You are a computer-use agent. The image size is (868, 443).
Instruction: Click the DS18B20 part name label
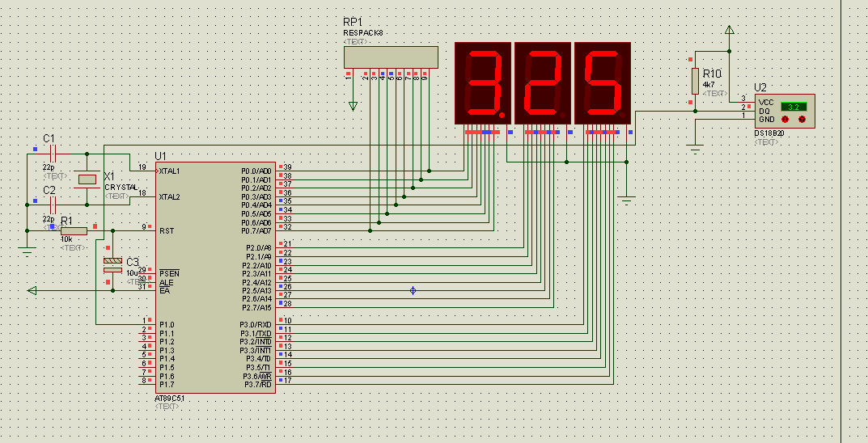769,134
